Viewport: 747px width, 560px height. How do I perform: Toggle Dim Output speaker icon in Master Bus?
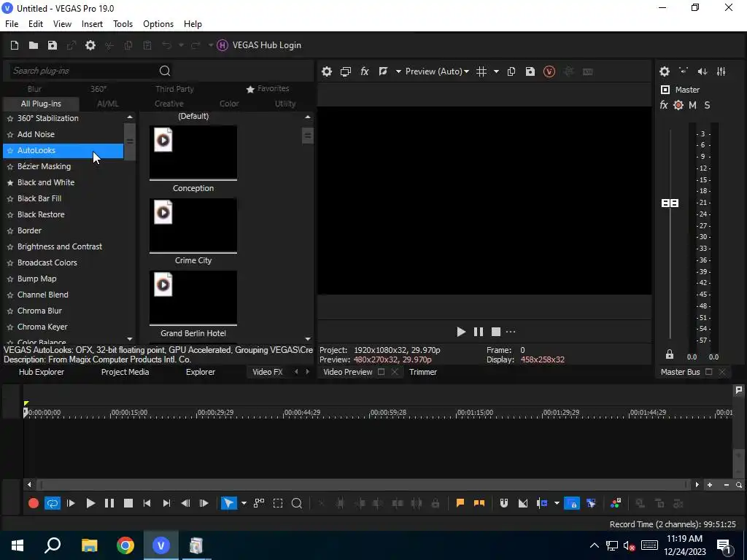point(703,71)
